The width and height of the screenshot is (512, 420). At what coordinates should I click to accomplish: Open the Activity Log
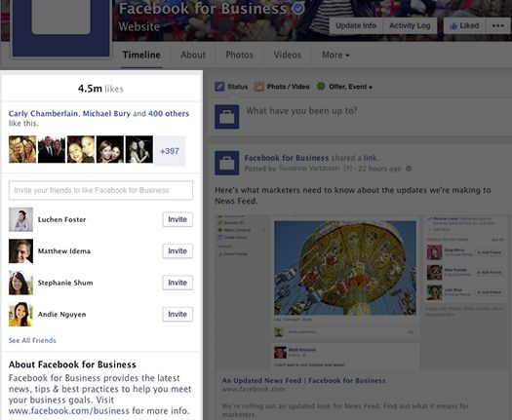click(x=410, y=25)
